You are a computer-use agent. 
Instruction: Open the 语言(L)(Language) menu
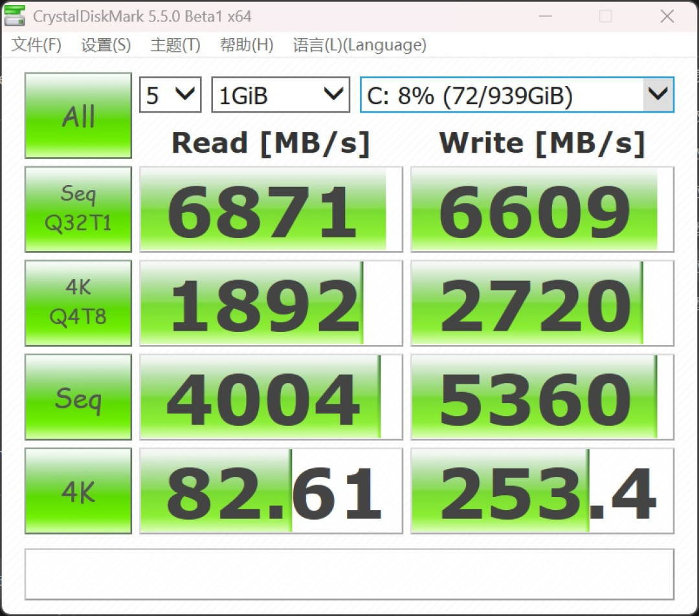359,45
